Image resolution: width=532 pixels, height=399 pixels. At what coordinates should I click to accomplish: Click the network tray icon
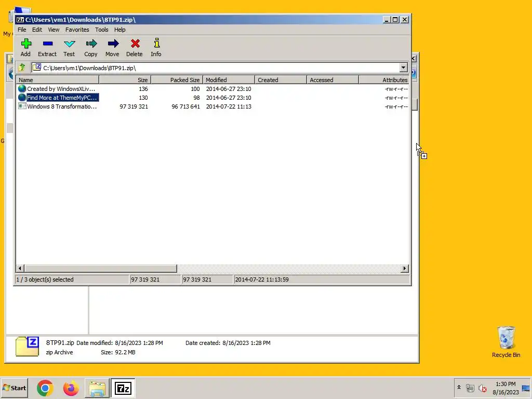point(470,388)
